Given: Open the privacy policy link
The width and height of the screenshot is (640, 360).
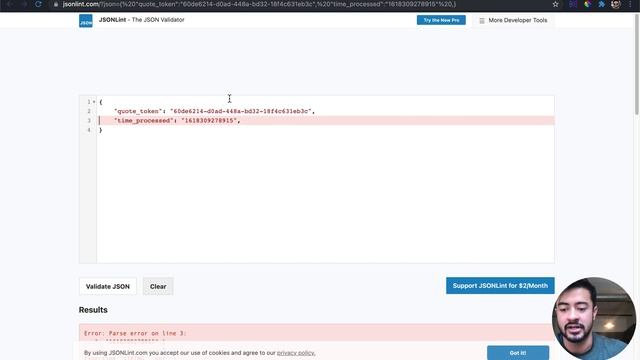Looking at the screenshot, I should tap(296, 353).
